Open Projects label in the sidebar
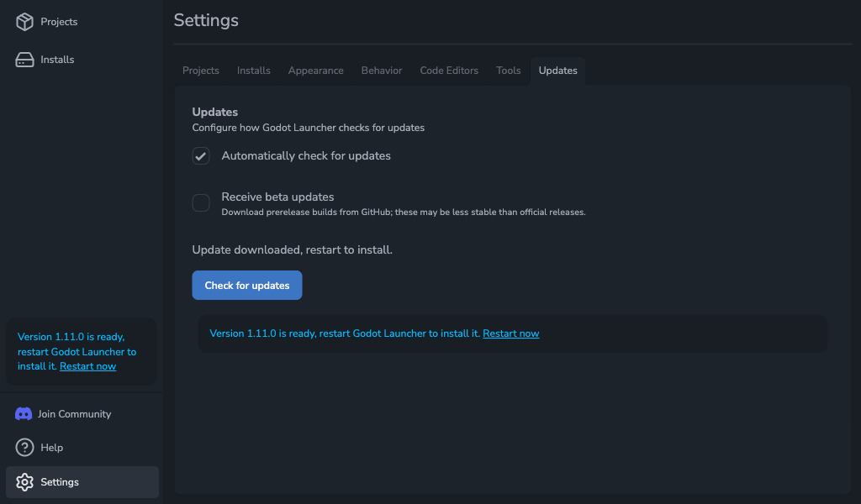Image resolution: width=861 pixels, height=504 pixels. (x=59, y=22)
